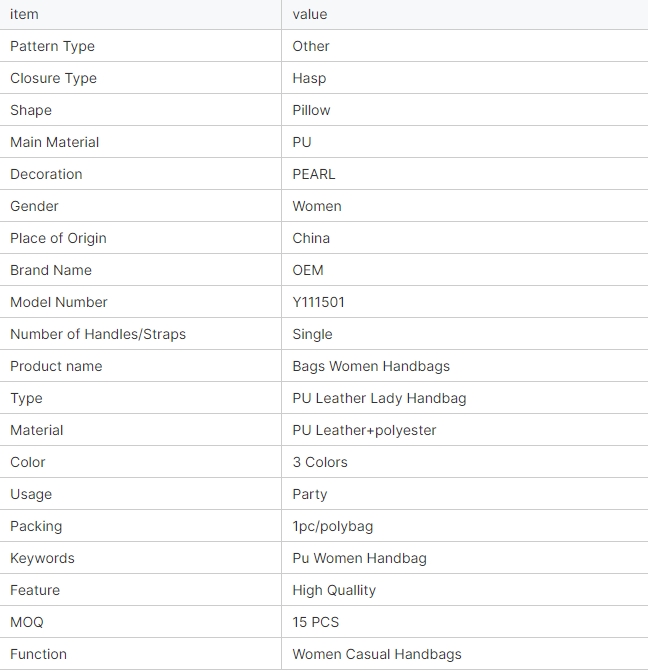Click the 'Women' gender value
The image size is (649, 671).
tap(317, 206)
